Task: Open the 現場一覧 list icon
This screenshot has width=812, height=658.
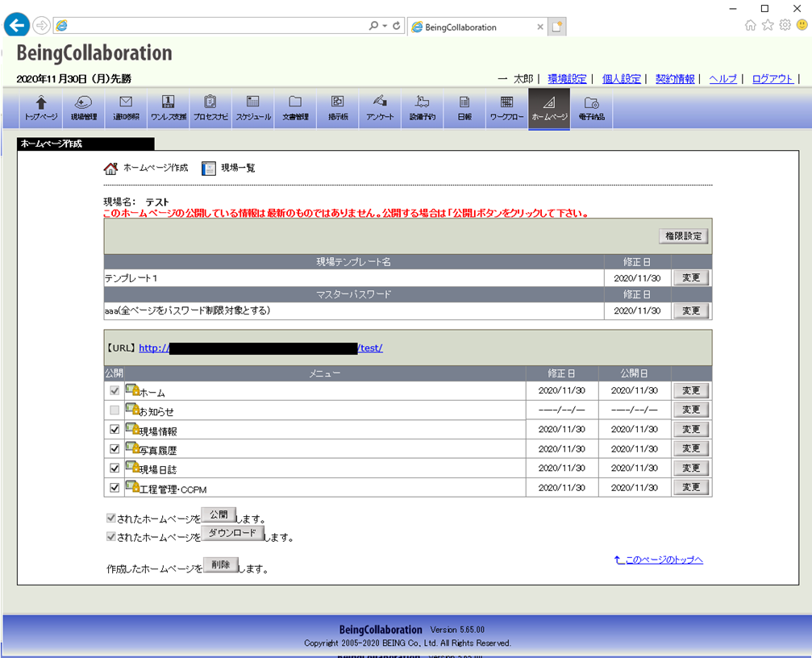Action: [209, 169]
